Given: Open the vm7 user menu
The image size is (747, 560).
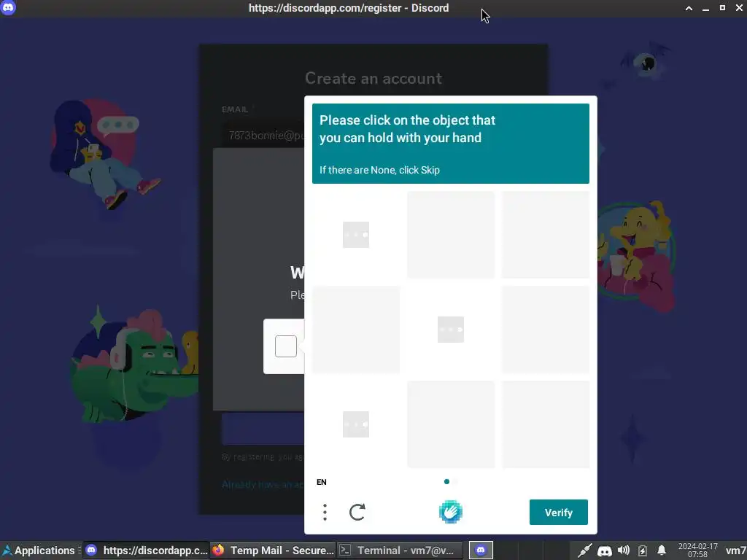Looking at the screenshot, I should click(x=735, y=551).
